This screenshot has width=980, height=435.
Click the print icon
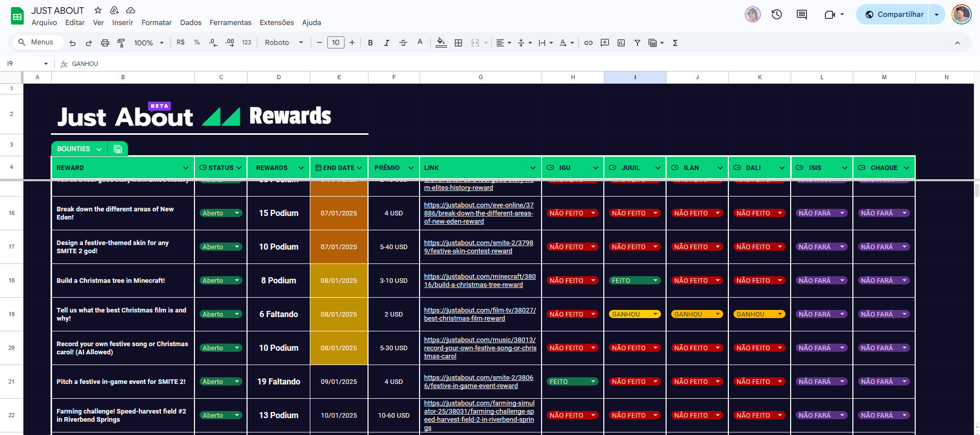[105, 43]
